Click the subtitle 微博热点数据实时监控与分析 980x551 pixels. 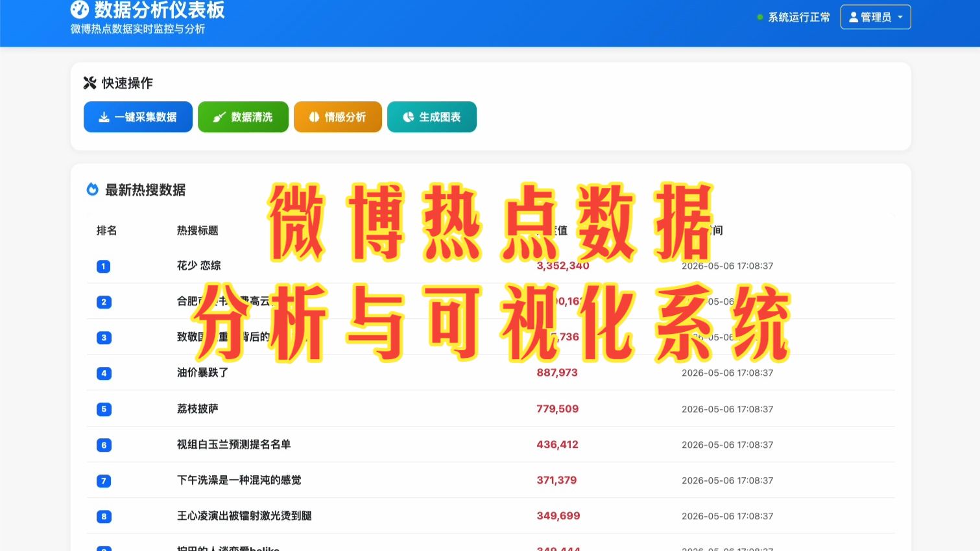[137, 29]
